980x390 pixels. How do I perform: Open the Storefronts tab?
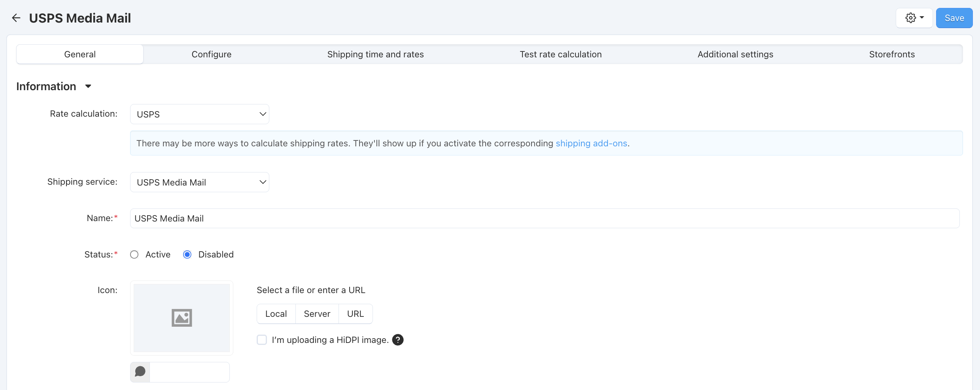tap(892, 54)
